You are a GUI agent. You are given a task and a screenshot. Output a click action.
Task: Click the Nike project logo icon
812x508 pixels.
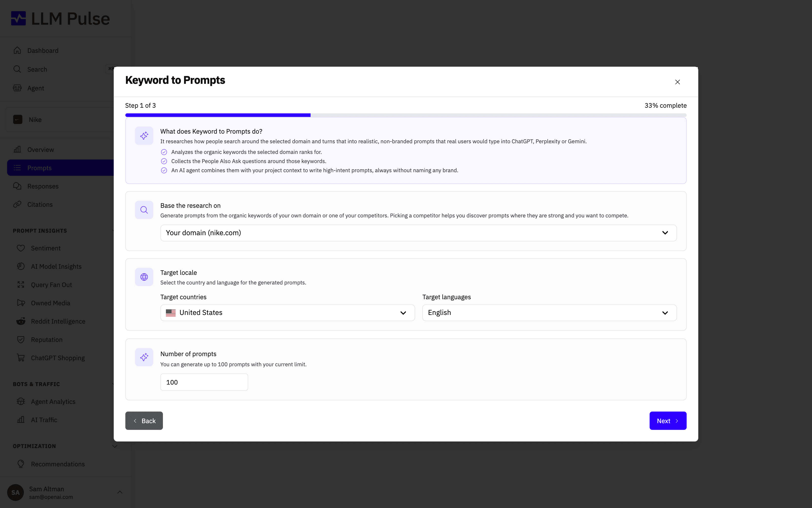(18, 120)
